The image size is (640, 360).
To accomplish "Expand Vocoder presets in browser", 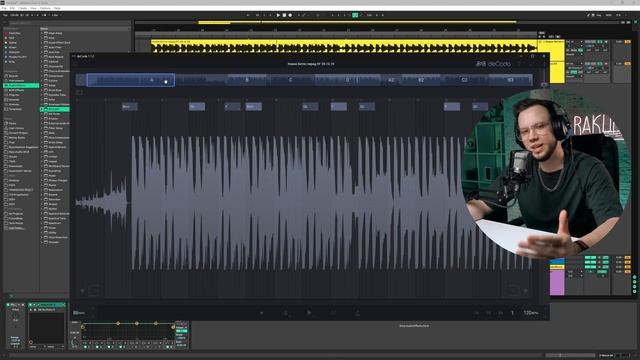I will 42,242.
